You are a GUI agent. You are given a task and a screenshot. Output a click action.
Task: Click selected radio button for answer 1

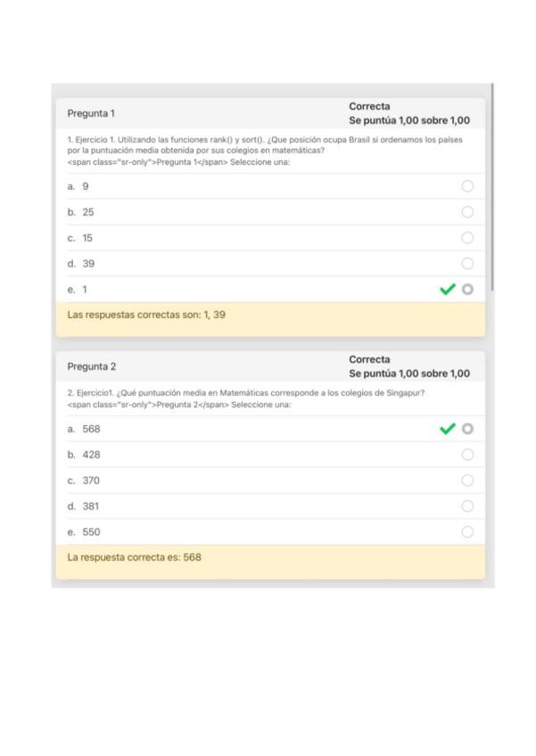(467, 290)
